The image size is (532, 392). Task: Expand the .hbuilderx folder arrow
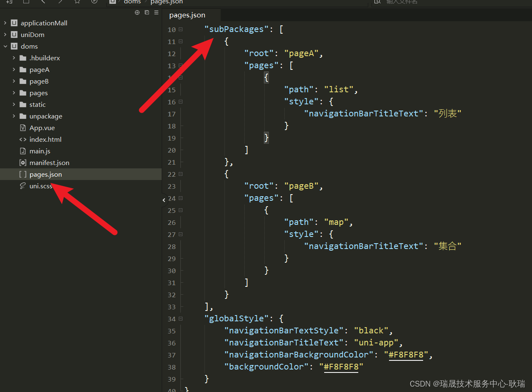coord(14,58)
